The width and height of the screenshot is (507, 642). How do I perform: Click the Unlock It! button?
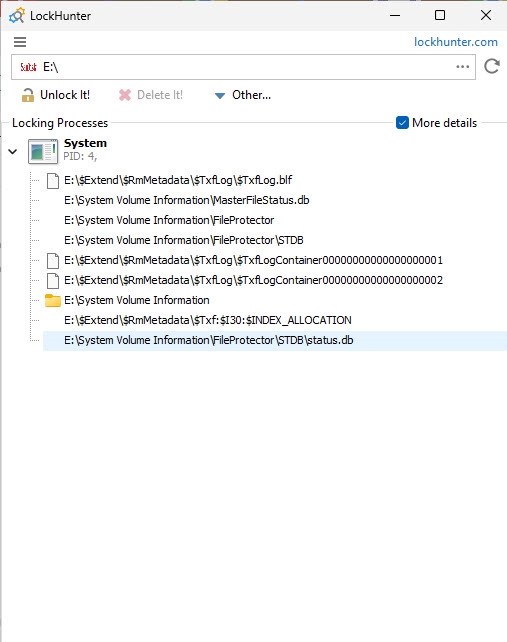click(56, 95)
